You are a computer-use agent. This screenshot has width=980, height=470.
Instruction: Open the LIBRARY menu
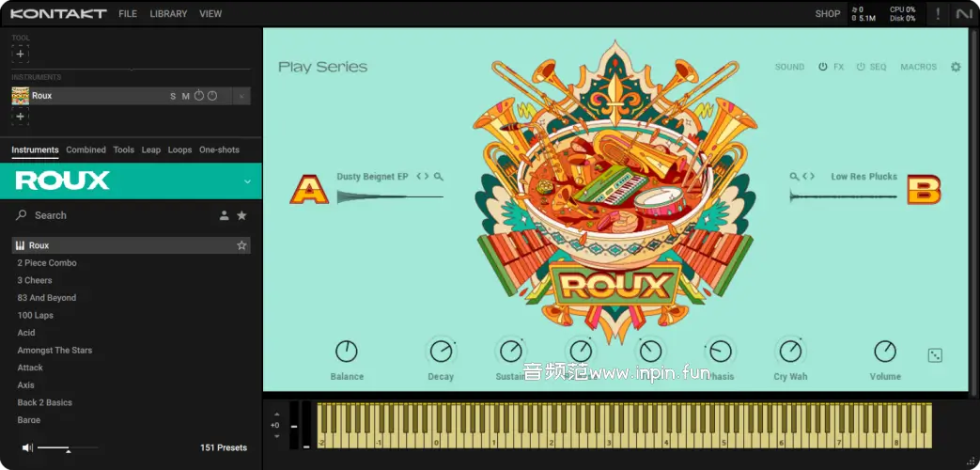[168, 14]
